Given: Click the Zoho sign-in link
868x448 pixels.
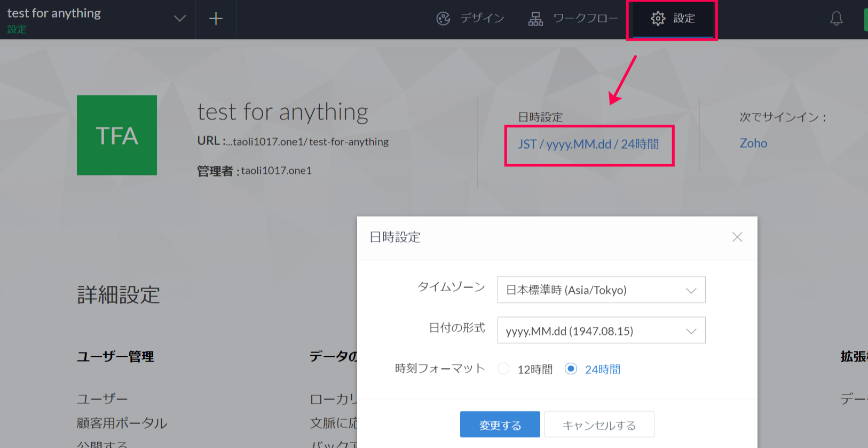Looking at the screenshot, I should pyautogui.click(x=753, y=143).
